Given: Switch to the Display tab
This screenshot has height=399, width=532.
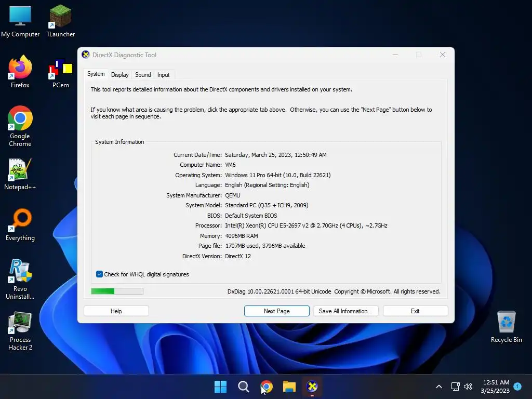Looking at the screenshot, I should pyautogui.click(x=120, y=75).
